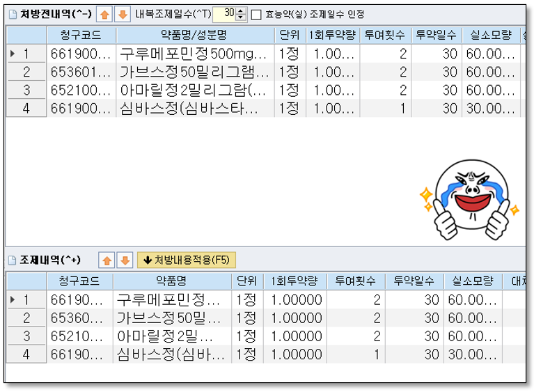
Task: Click the down arrow icon in 조제내역 panel
Action: pos(125,260)
